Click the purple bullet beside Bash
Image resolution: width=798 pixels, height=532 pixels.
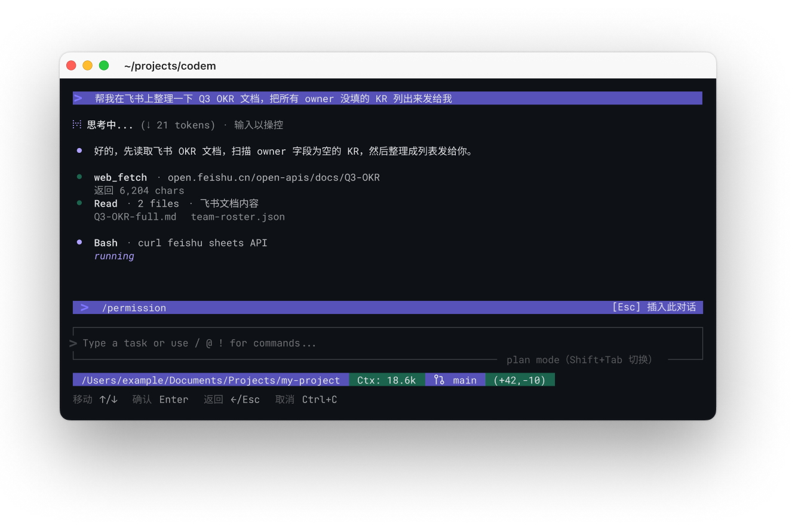pyautogui.click(x=79, y=242)
